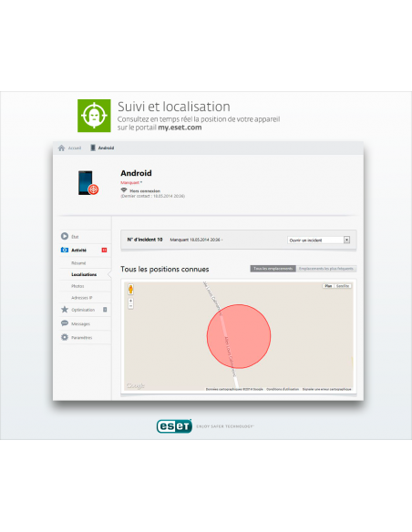The height and width of the screenshot is (532, 412).
Task: Click the Optimisation star icon
Action: tap(65, 310)
